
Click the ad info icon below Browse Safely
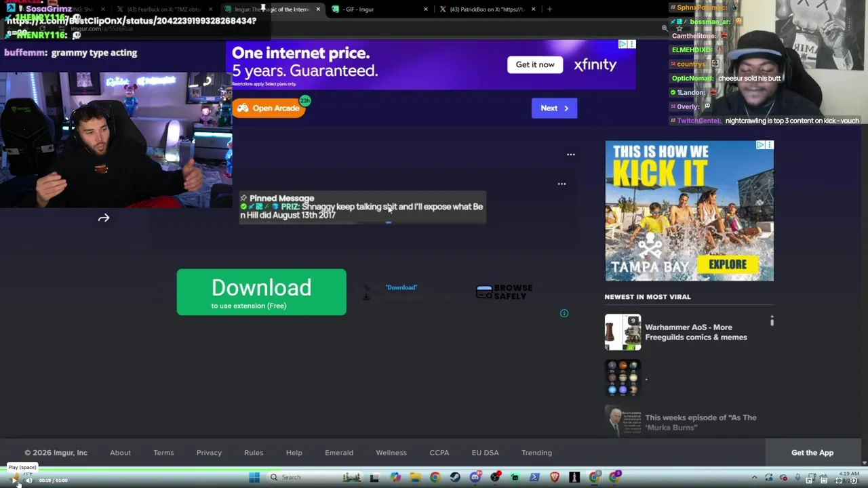tap(564, 313)
